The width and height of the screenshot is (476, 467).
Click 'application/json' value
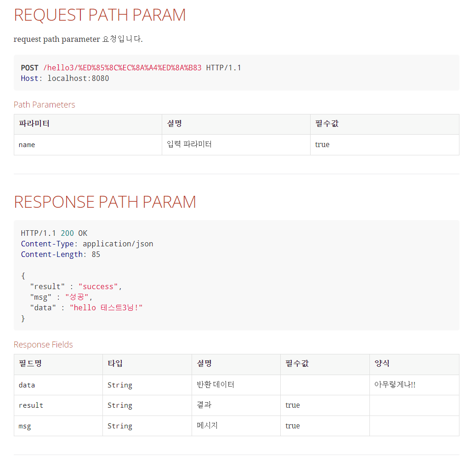[118, 244]
